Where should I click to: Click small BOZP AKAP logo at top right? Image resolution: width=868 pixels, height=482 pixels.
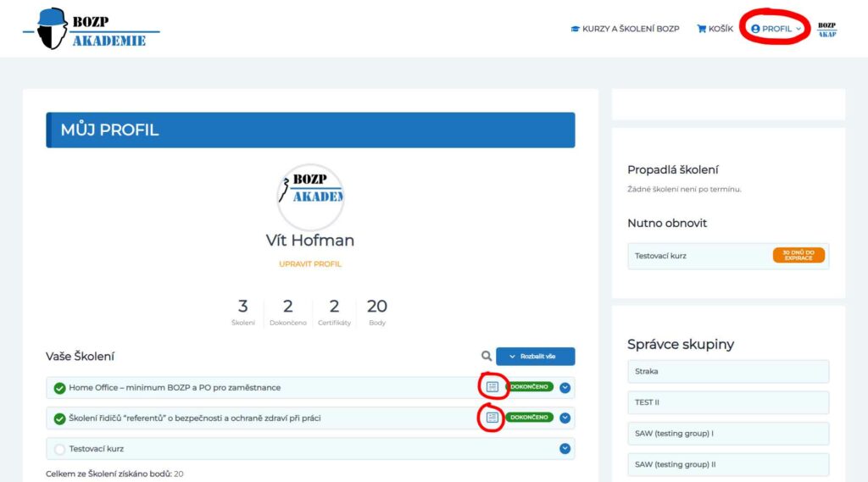pos(826,29)
